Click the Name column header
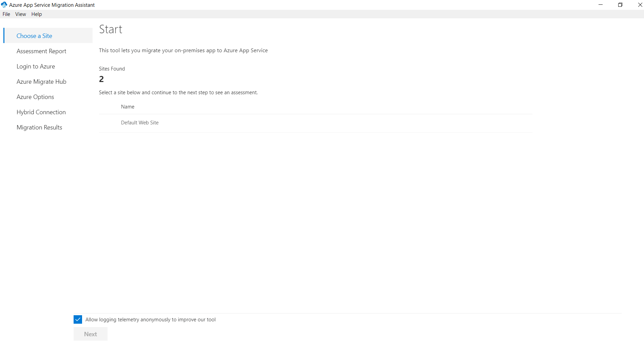 128,107
